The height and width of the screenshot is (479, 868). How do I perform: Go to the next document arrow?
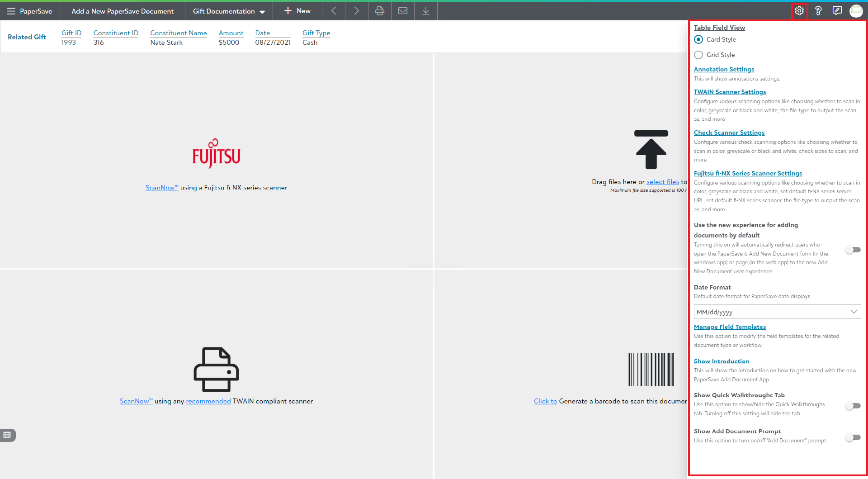point(356,11)
